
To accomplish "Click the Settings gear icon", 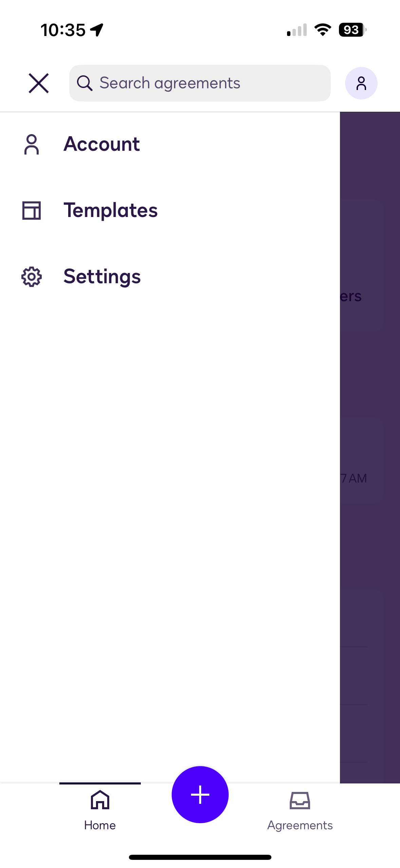I will coord(32,277).
